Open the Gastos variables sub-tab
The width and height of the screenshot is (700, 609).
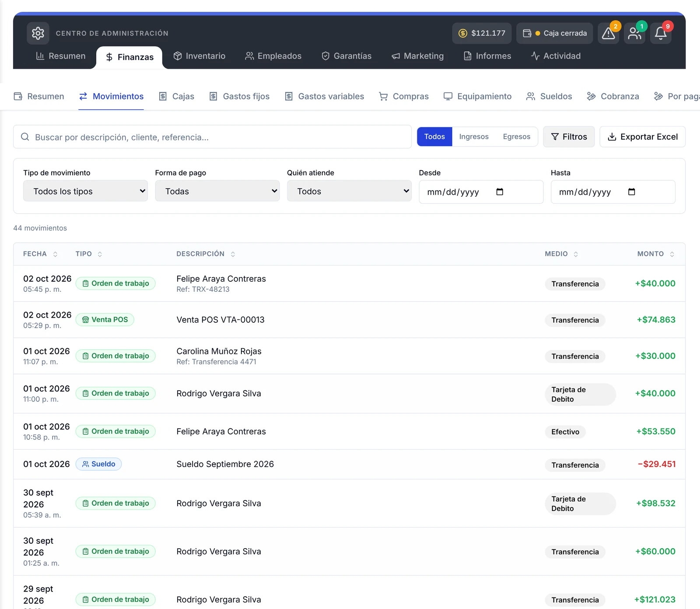coord(325,96)
